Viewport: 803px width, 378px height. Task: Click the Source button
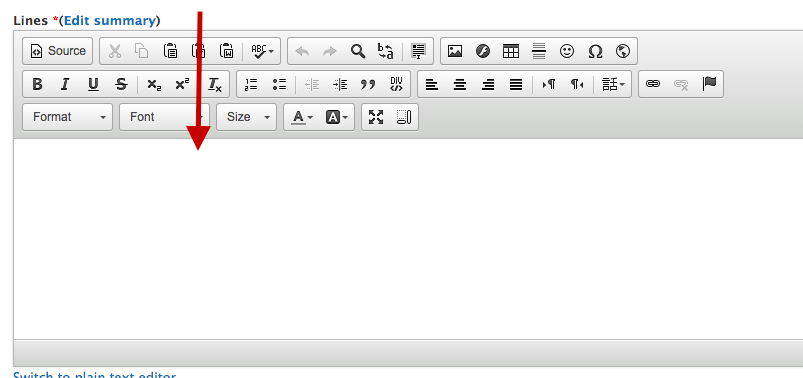tap(57, 51)
